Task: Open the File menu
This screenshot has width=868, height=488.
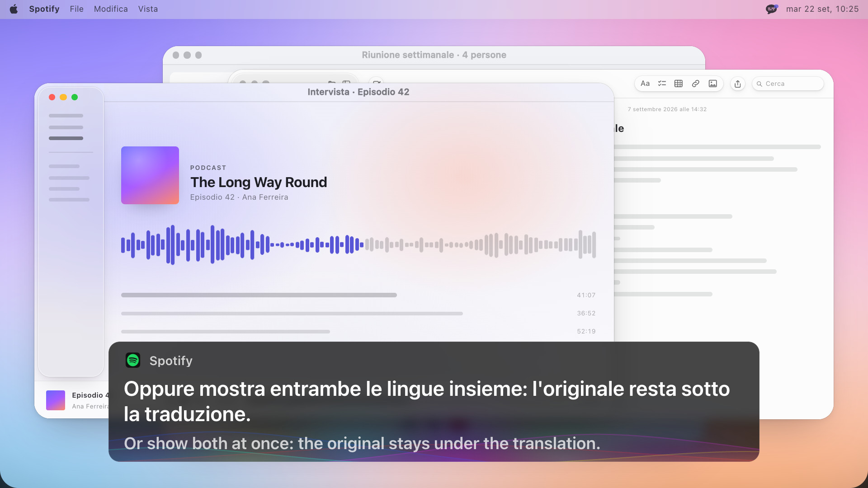Action: [77, 9]
